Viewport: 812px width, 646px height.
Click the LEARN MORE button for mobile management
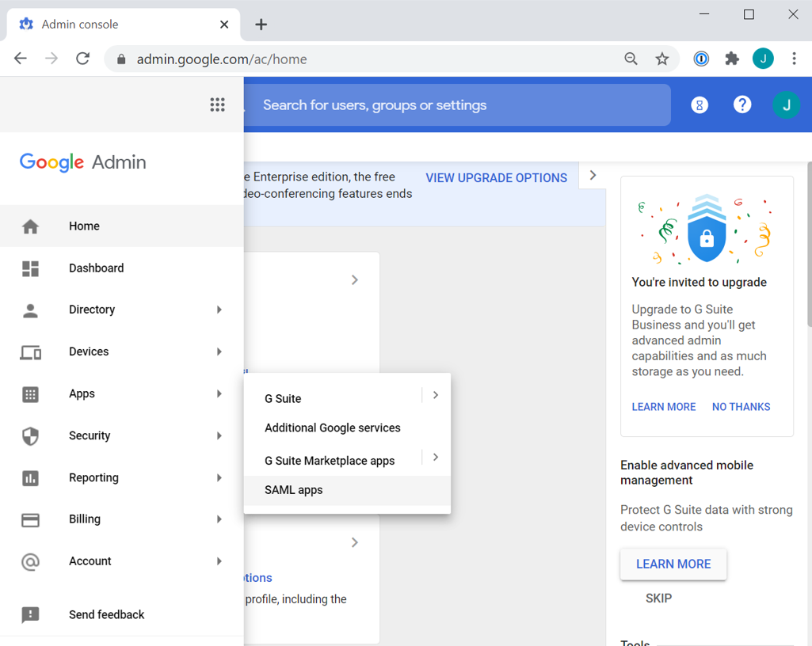click(x=673, y=564)
